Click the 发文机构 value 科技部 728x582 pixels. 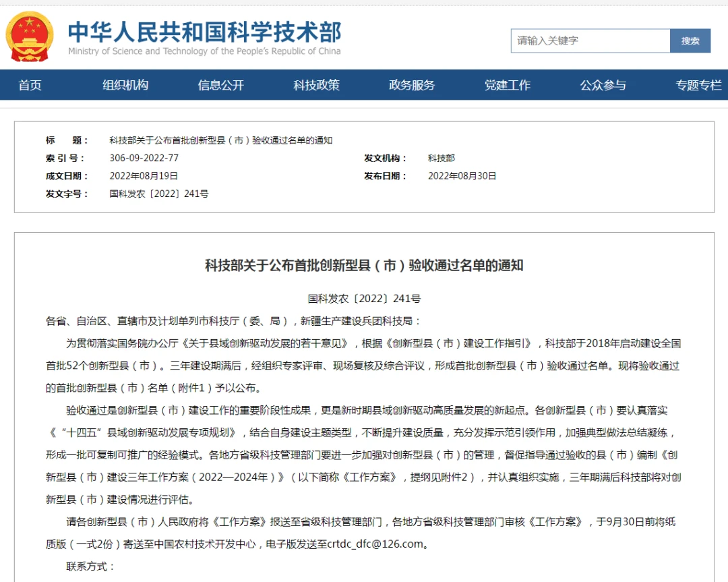[x=442, y=158]
